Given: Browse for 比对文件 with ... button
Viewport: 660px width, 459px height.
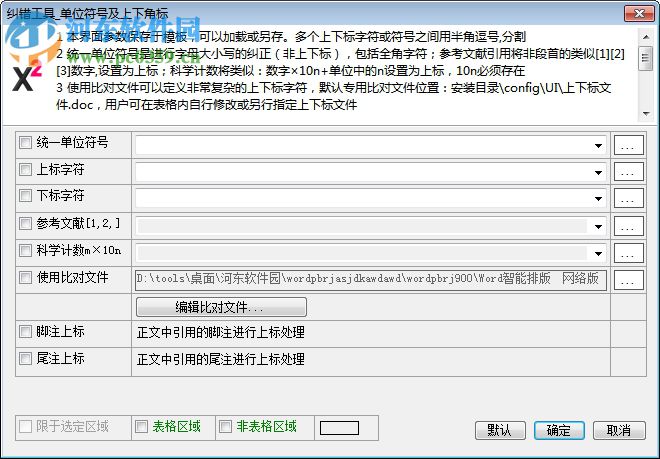Looking at the screenshot, I should (628, 280).
